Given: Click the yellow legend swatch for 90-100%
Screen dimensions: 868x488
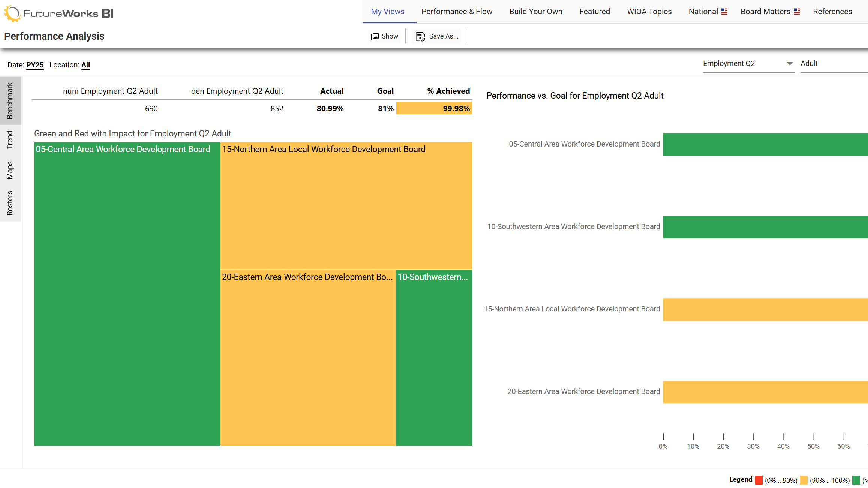Looking at the screenshot, I should (x=804, y=480).
